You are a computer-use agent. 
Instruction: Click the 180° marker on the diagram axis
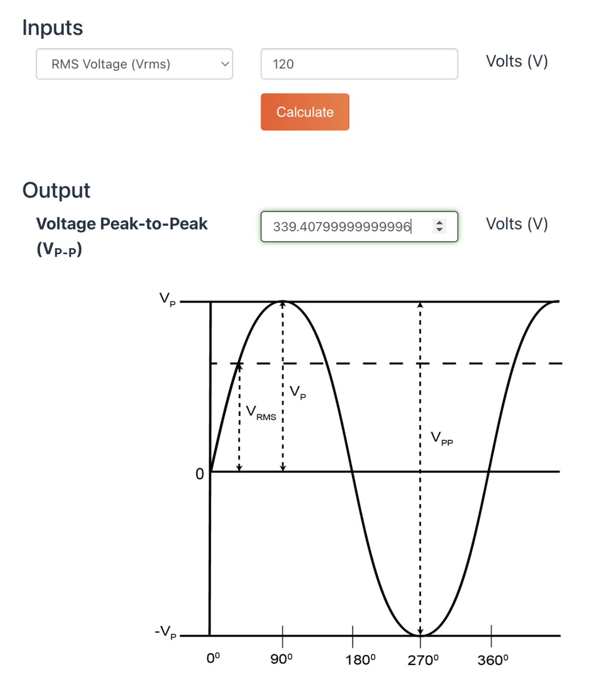[360, 660]
